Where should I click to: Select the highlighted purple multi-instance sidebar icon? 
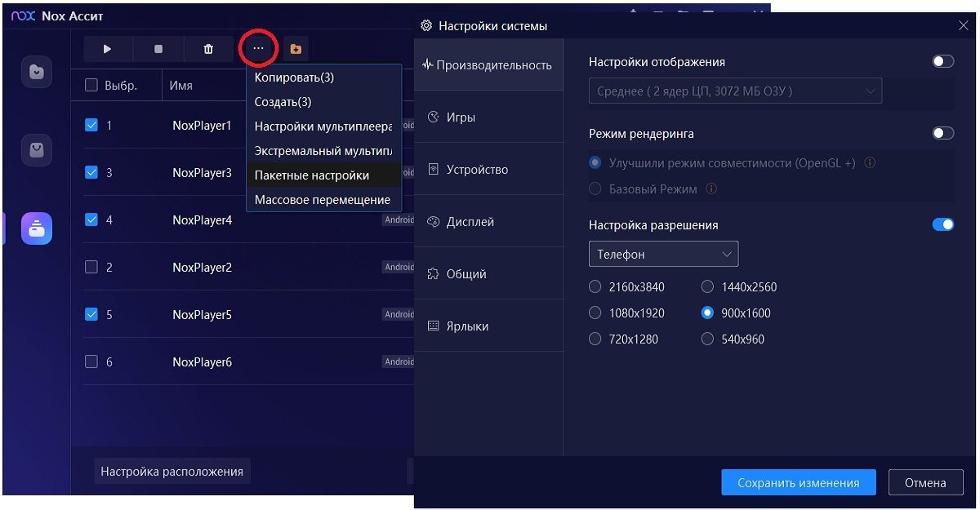point(37,228)
